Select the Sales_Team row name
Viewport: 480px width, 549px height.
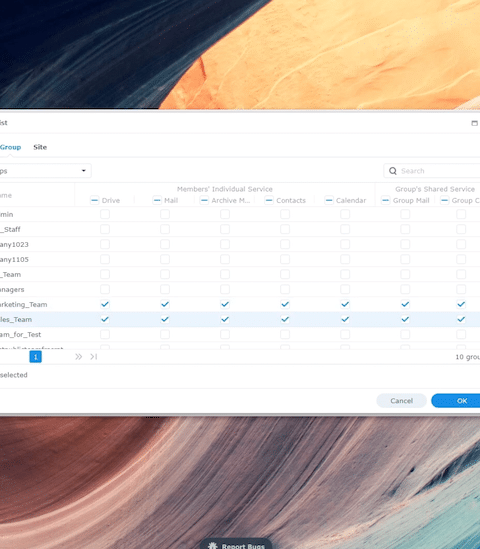tap(16, 319)
